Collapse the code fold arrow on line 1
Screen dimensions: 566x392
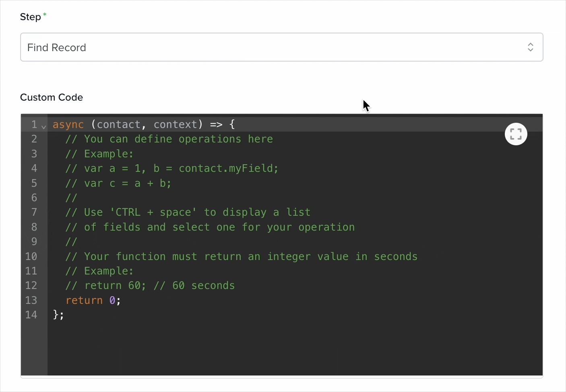(x=44, y=126)
